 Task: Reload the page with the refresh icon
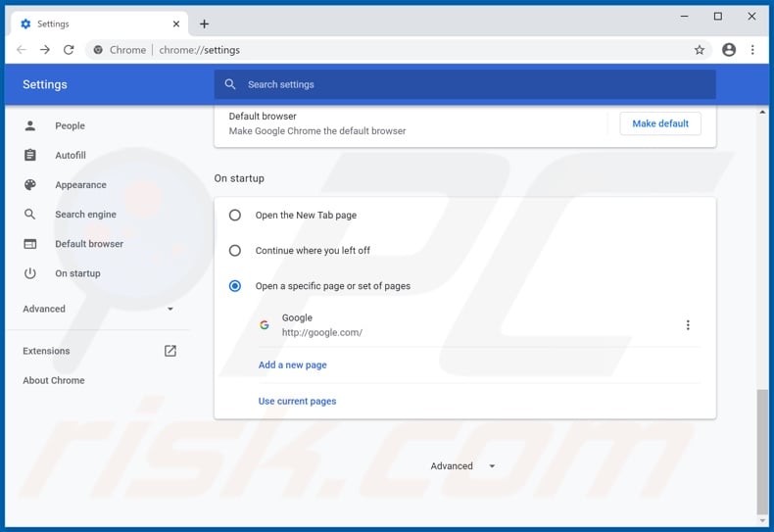69,49
